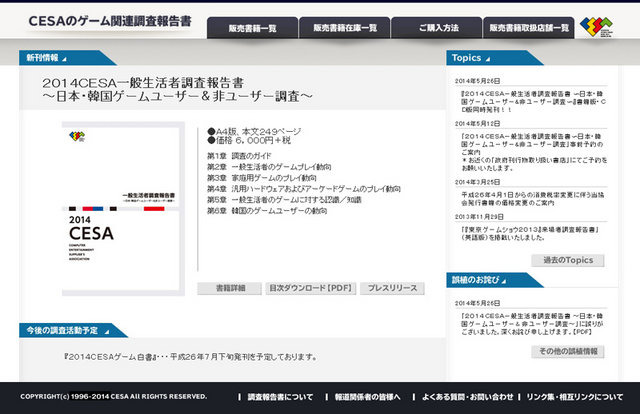Viewport: 640px width, 414px height.
Task: Open the errata PDF notice under 訂正のお詫び
Action: click(x=530, y=324)
